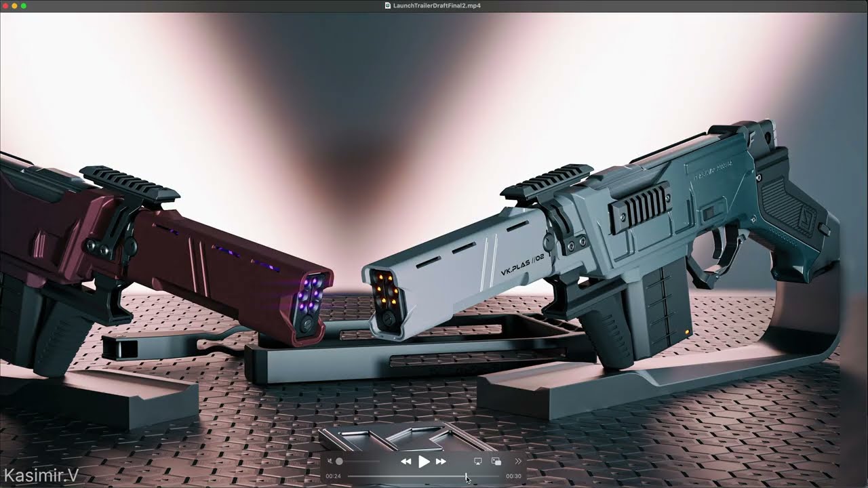Mute the video audio with the speaker icon
868x488 pixels.
click(x=330, y=462)
